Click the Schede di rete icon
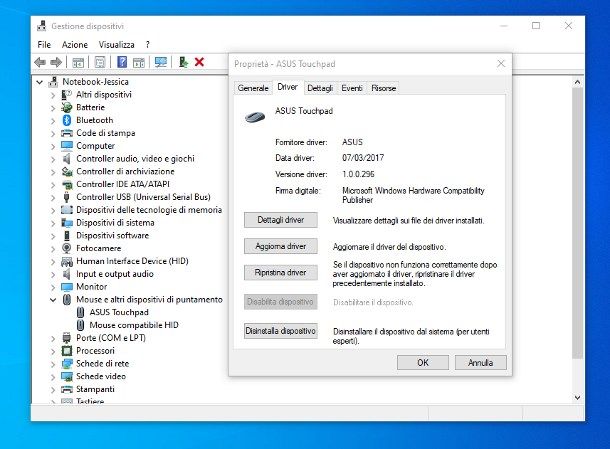Image resolution: width=610 pixels, height=449 pixels. [67, 364]
